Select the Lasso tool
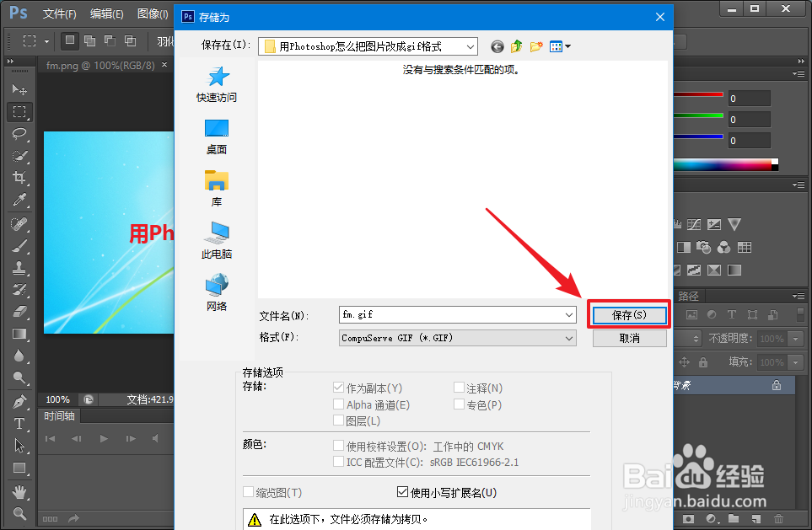Screen dimensions: 812x530 point(19,133)
